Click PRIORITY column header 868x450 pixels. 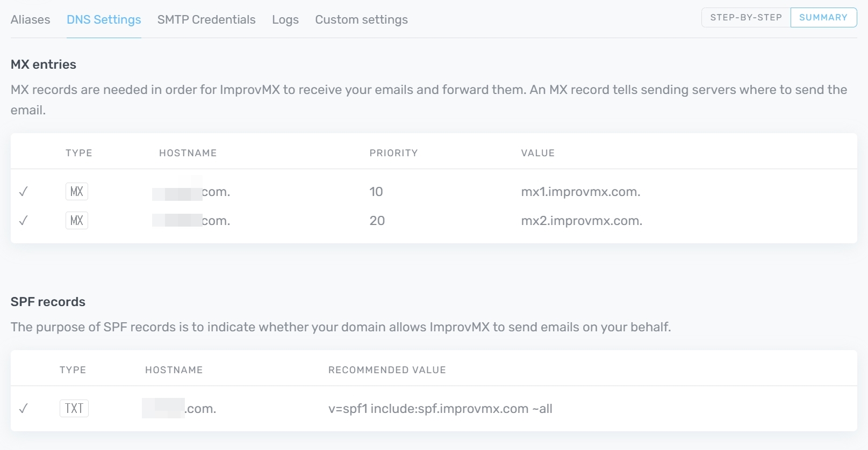tap(393, 153)
